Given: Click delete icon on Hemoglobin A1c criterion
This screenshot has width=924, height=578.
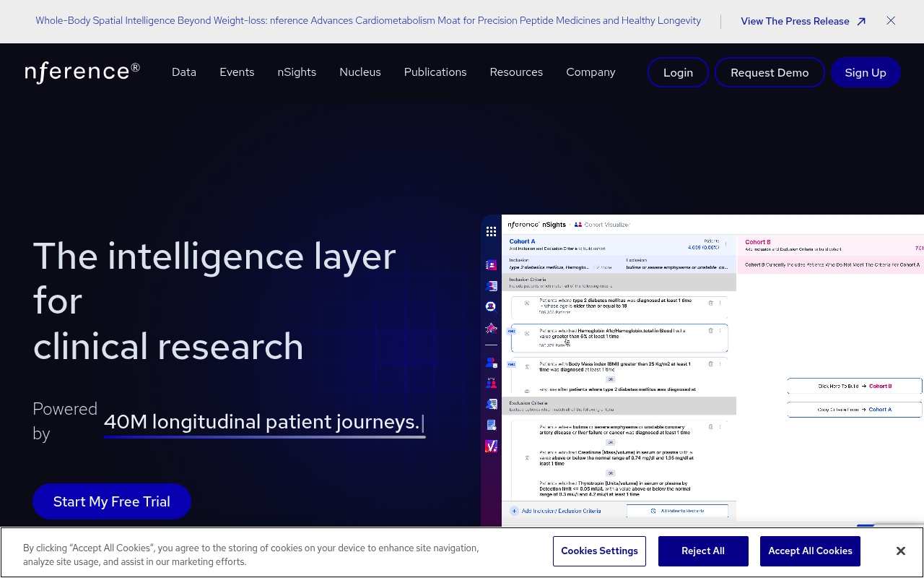Looking at the screenshot, I should pos(710,330).
